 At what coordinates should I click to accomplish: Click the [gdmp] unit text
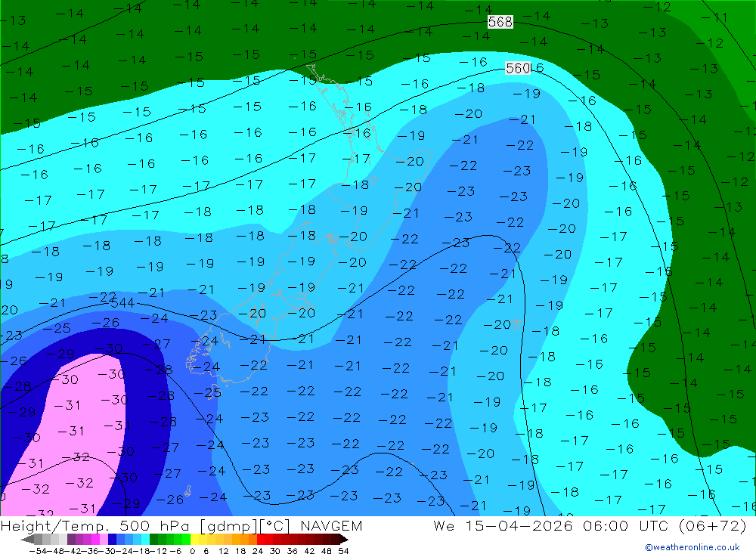(x=229, y=526)
